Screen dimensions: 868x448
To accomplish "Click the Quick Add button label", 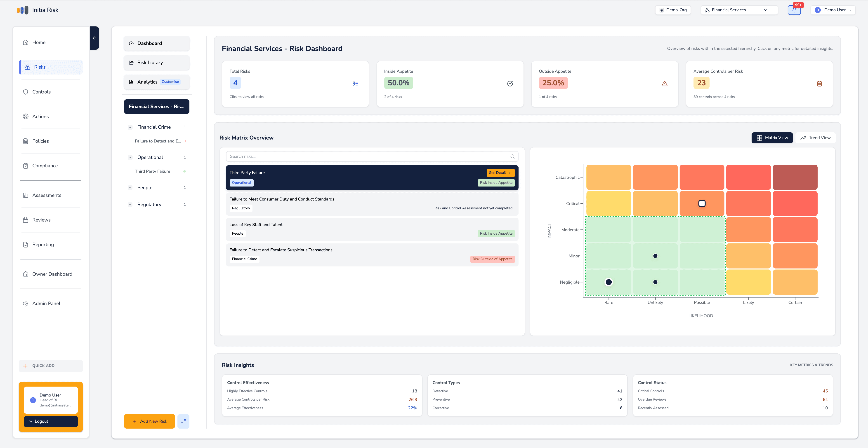I will [43, 366].
